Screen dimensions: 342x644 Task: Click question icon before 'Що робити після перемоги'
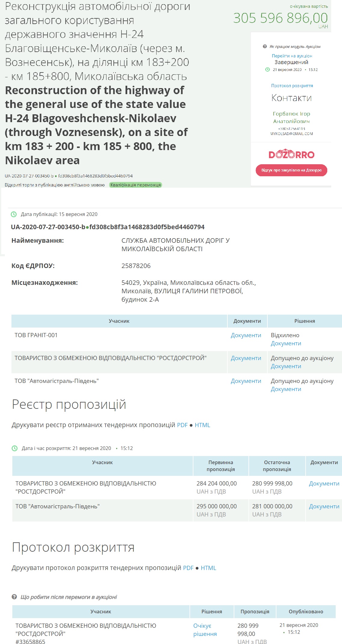click(14, 597)
